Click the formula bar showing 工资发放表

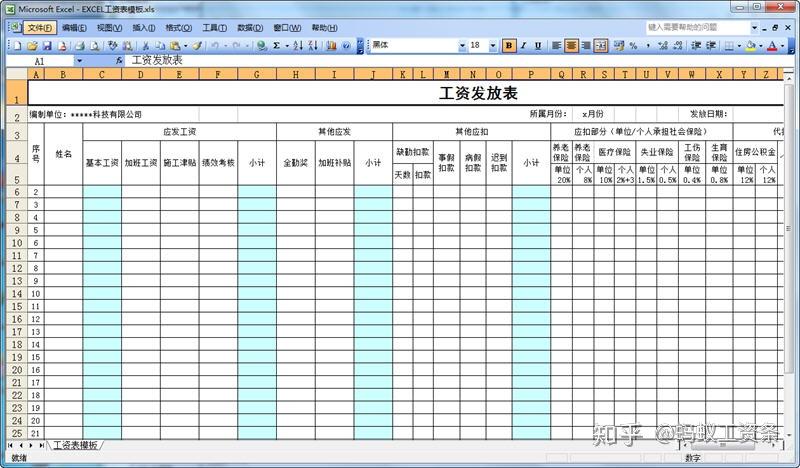click(459, 61)
